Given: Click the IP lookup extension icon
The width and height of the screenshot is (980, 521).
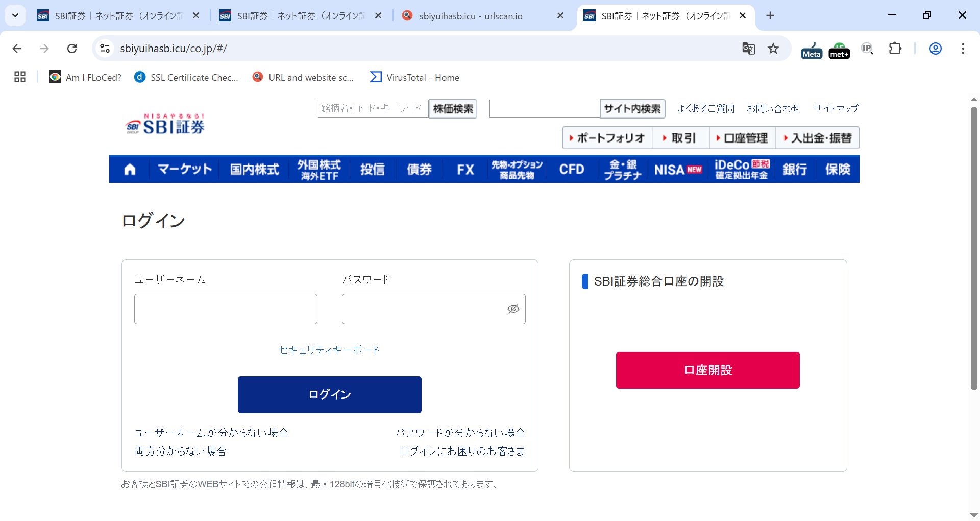Looking at the screenshot, I should point(867,49).
